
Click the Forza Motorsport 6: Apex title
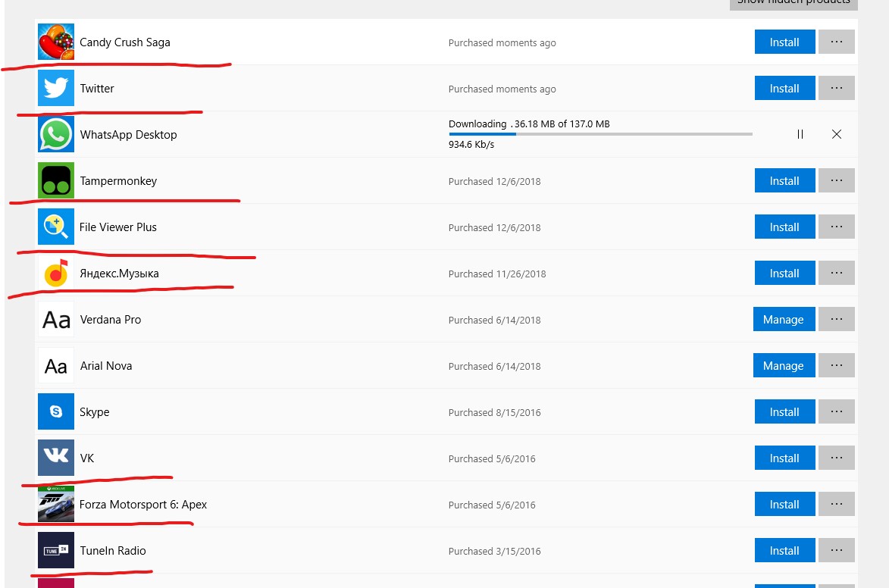click(x=143, y=505)
